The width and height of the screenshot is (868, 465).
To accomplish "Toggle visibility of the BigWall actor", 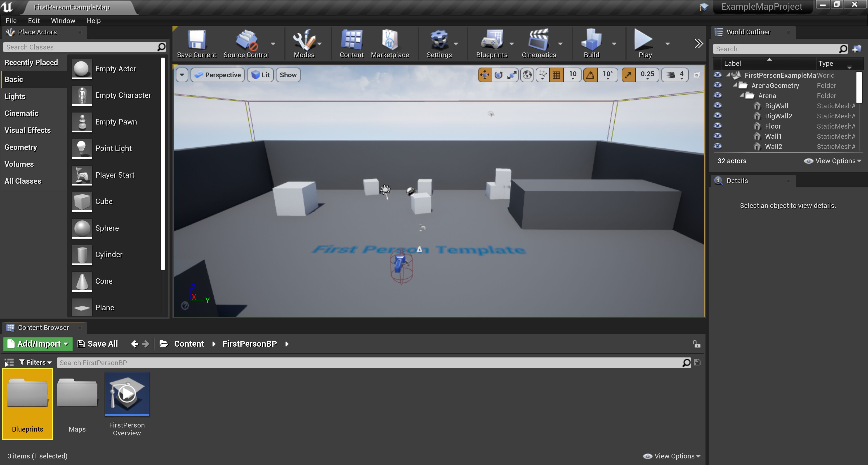I will point(718,105).
